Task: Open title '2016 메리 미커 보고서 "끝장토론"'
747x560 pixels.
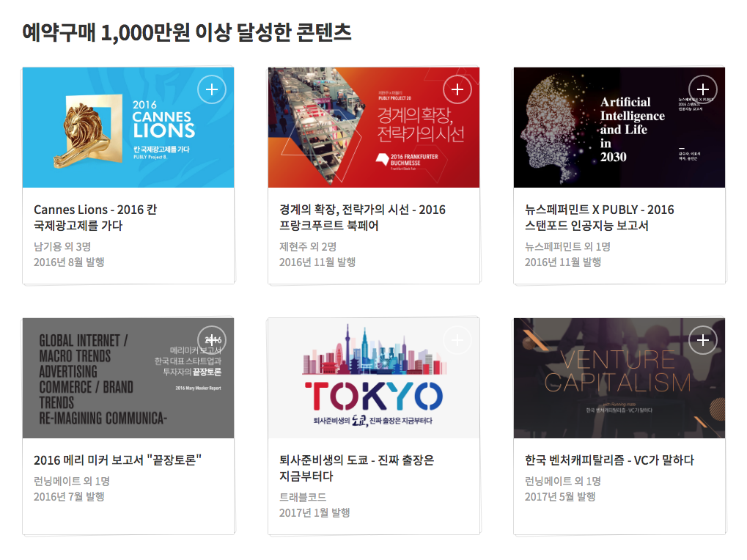Action: tap(118, 460)
